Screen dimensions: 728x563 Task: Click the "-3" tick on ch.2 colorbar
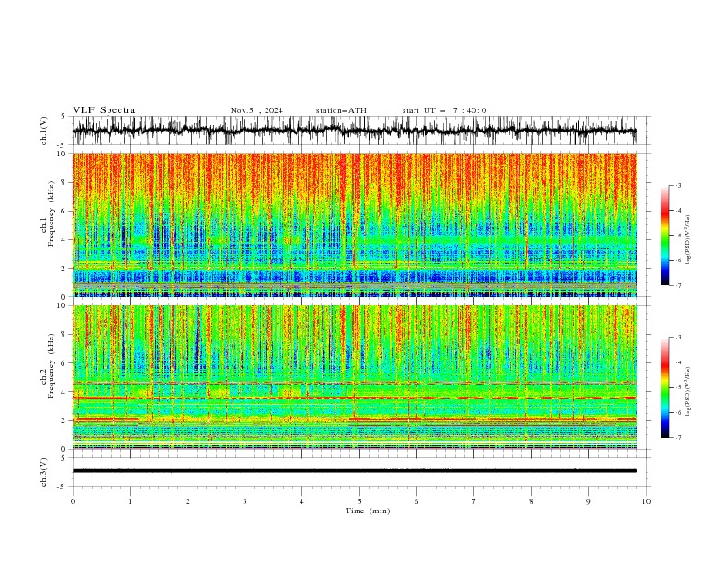pyautogui.click(x=677, y=338)
